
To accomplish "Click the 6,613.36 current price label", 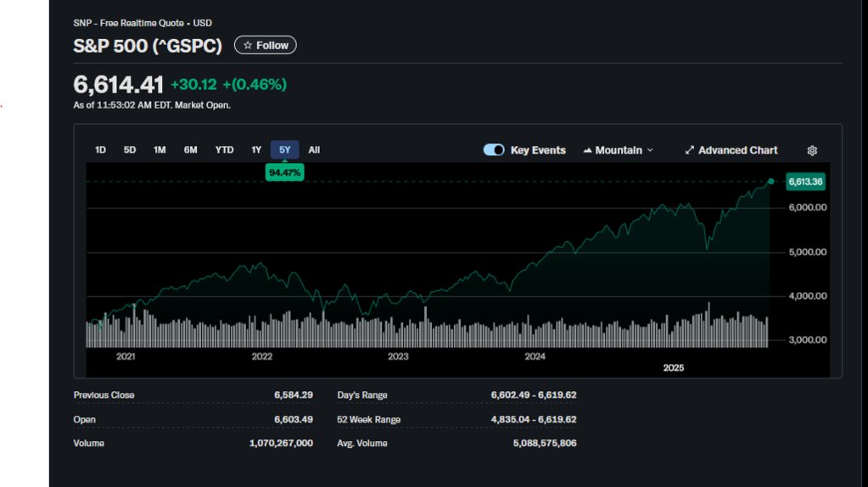I will click(805, 182).
